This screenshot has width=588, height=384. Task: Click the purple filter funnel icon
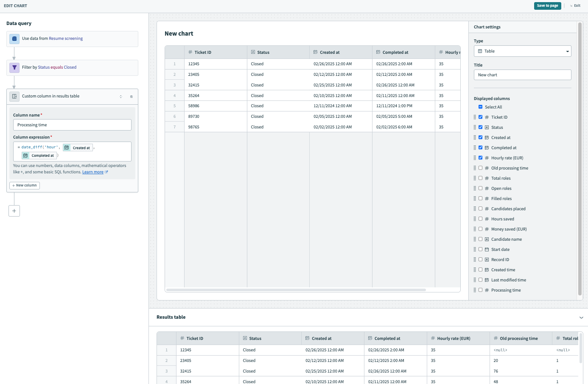click(14, 67)
